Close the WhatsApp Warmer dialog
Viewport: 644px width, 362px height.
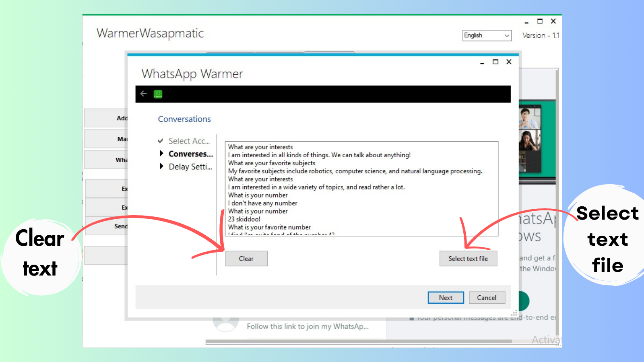click(509, 62)
